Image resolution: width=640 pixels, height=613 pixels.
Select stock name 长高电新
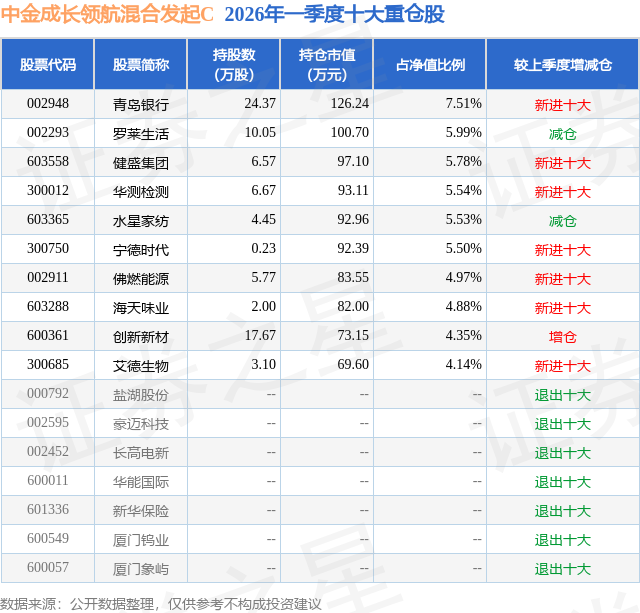pyautogui.click(x=141, y=453)
